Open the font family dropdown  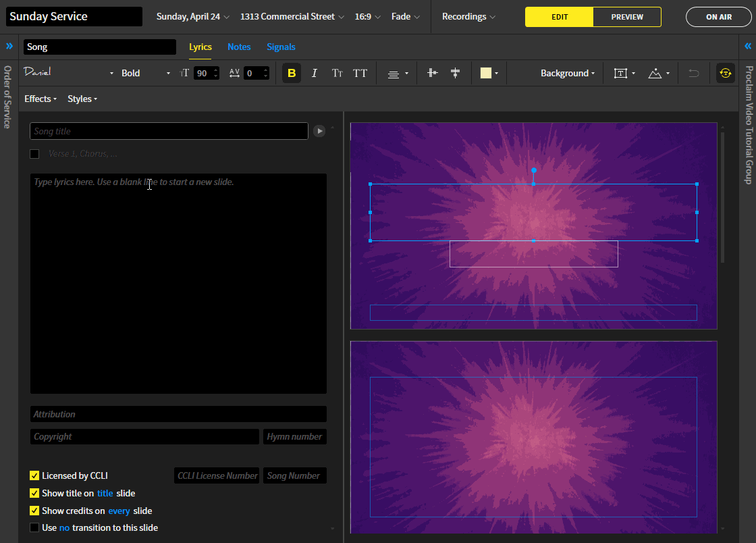coord(68,73)
